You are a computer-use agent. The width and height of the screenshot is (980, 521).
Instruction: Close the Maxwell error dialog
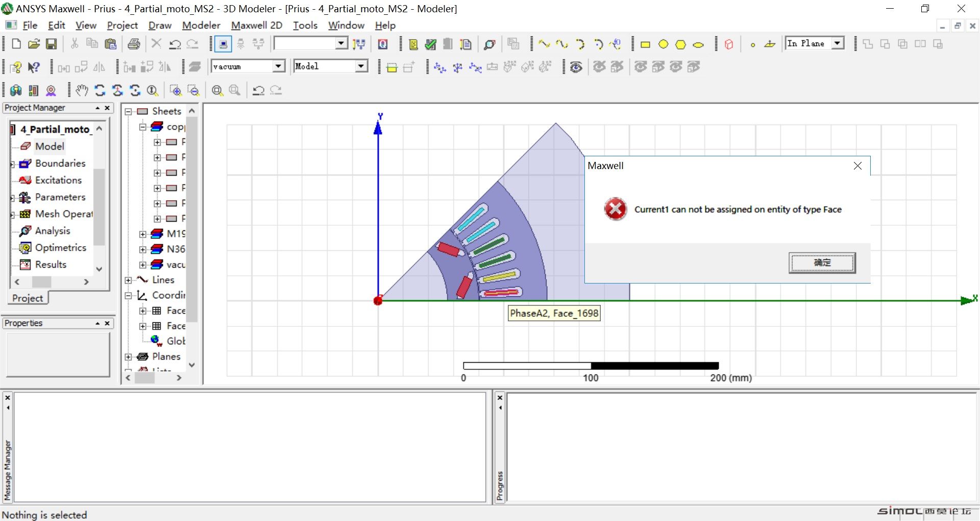click(857, 165)
